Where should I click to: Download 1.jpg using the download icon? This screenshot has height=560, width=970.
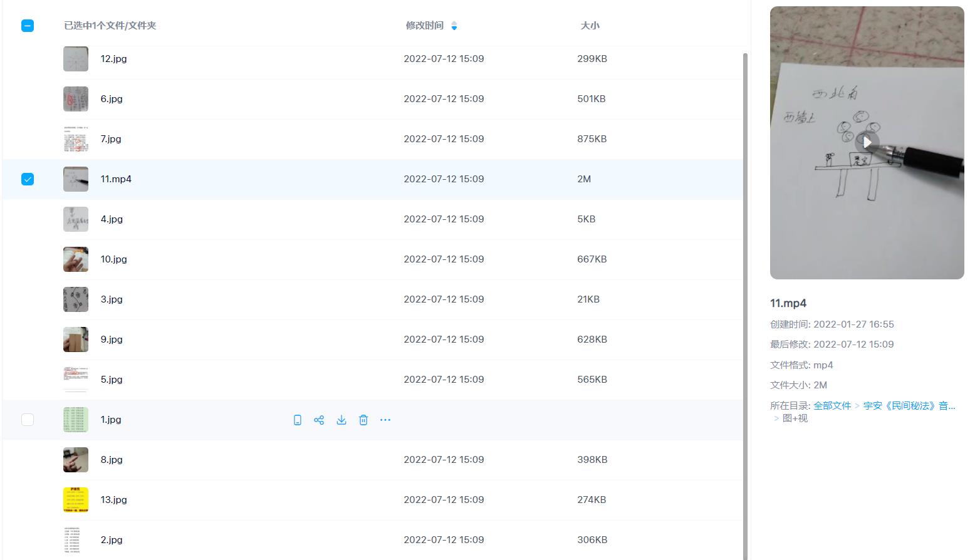(342, 420)
